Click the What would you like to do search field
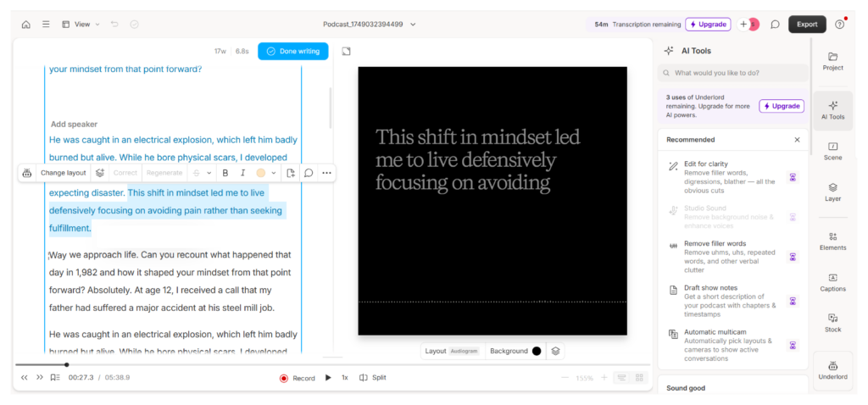Screen dimensions: 868x405 (x=733, y=73)
